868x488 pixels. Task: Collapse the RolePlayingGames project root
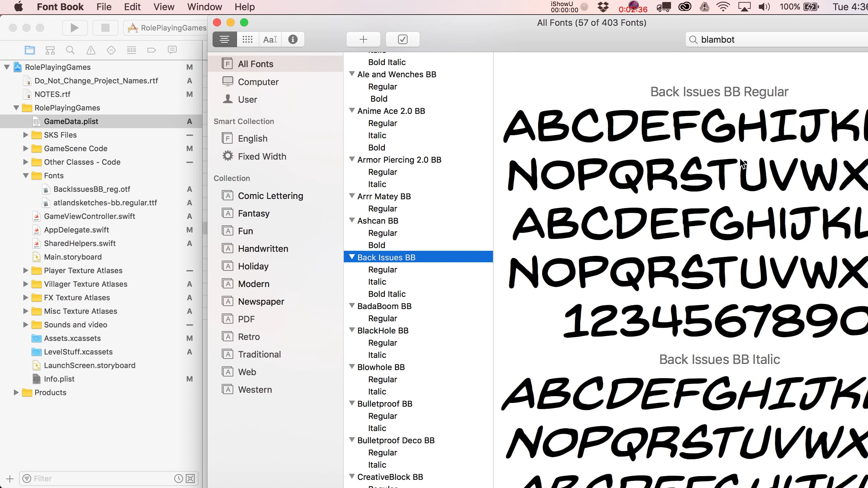[6, 67]
